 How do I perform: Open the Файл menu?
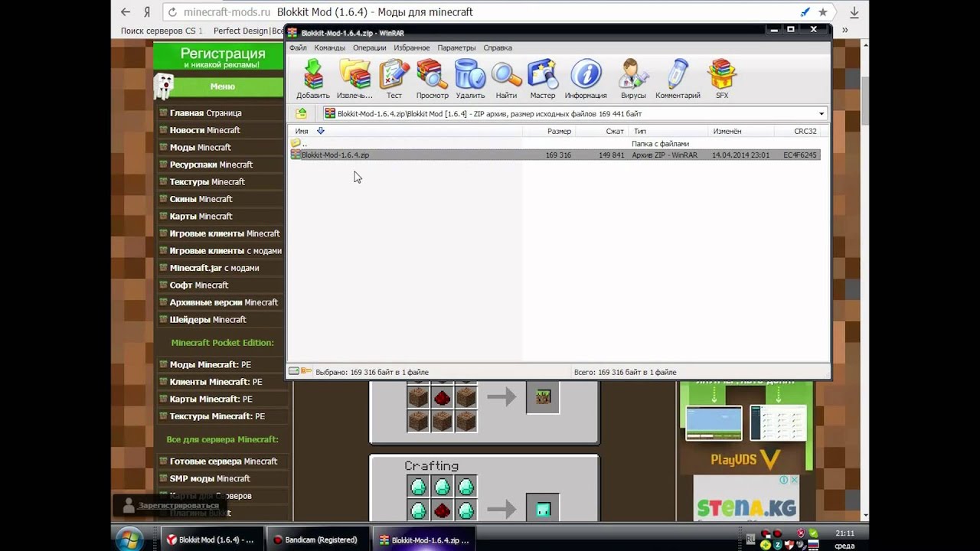coord(298,47)
